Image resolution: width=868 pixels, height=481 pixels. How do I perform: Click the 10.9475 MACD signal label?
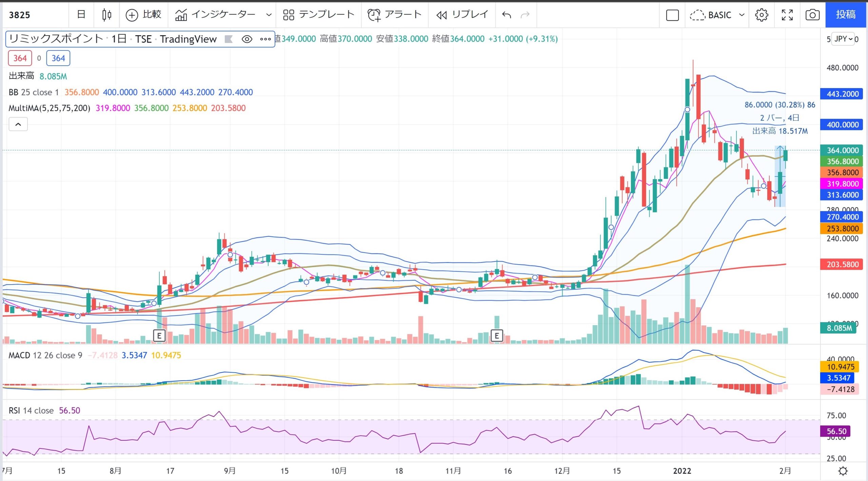[840, 367]
